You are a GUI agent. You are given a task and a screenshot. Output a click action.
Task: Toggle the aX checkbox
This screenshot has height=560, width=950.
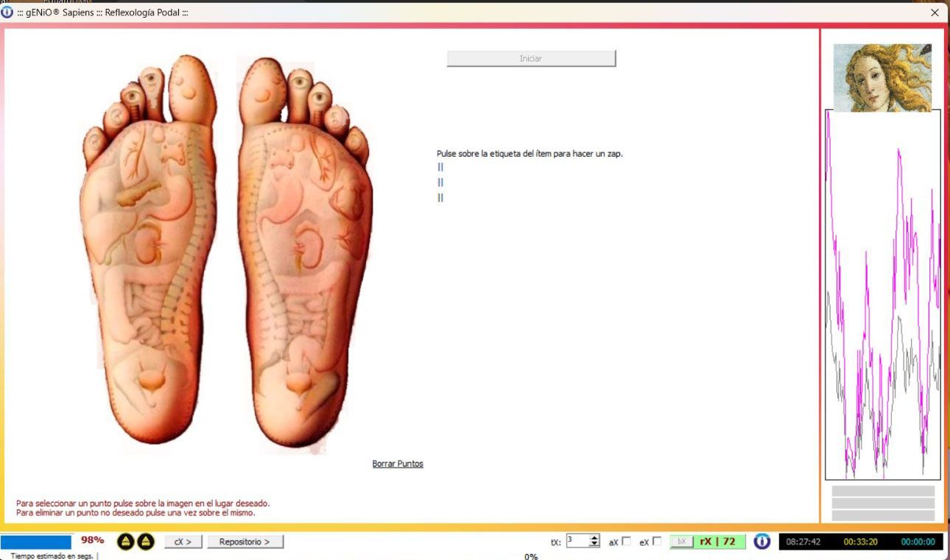(627, 542)
